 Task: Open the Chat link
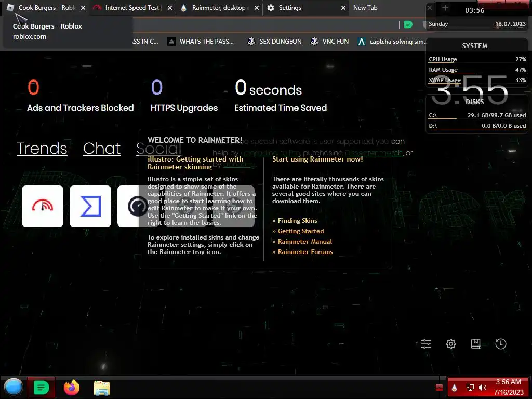(x=102, y=148)
